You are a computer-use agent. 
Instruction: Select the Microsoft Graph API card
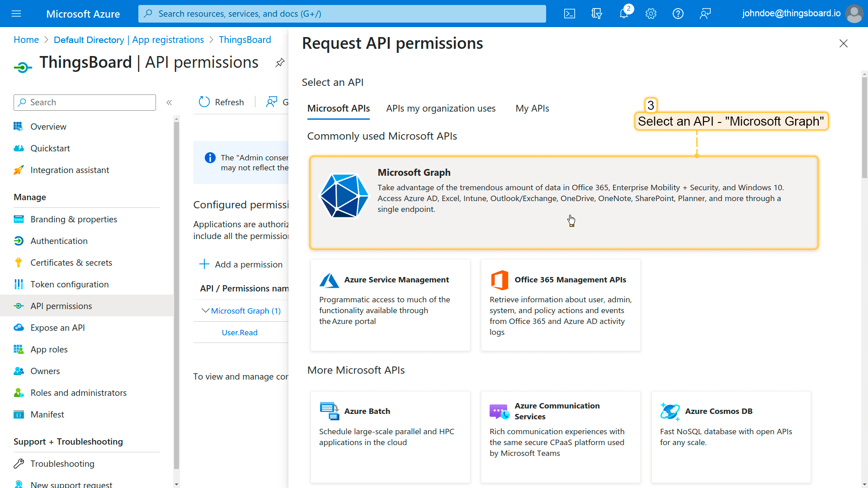563,202
